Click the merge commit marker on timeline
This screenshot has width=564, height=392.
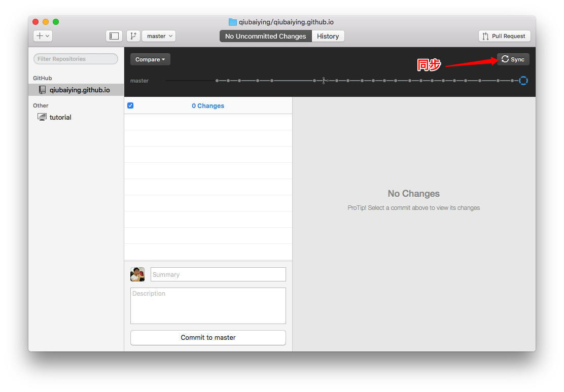pos(325,81)
